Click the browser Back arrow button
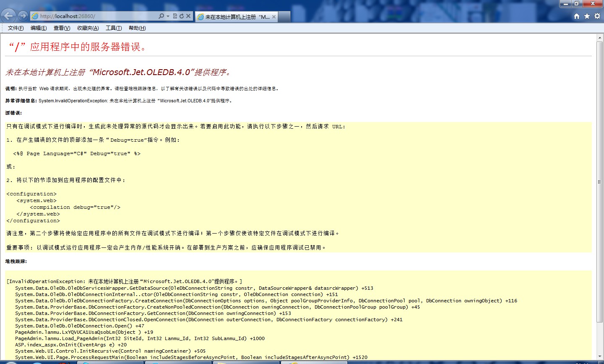 (8, 16)
